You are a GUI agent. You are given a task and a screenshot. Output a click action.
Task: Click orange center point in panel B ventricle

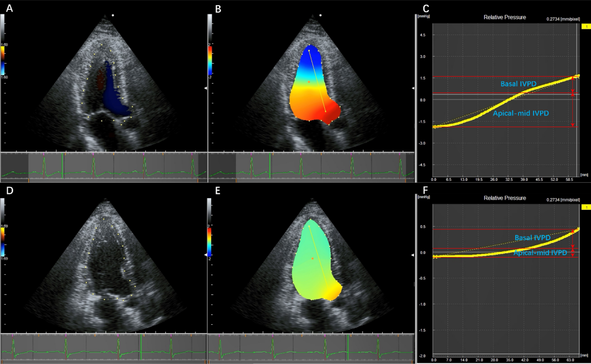coord(309,82)
